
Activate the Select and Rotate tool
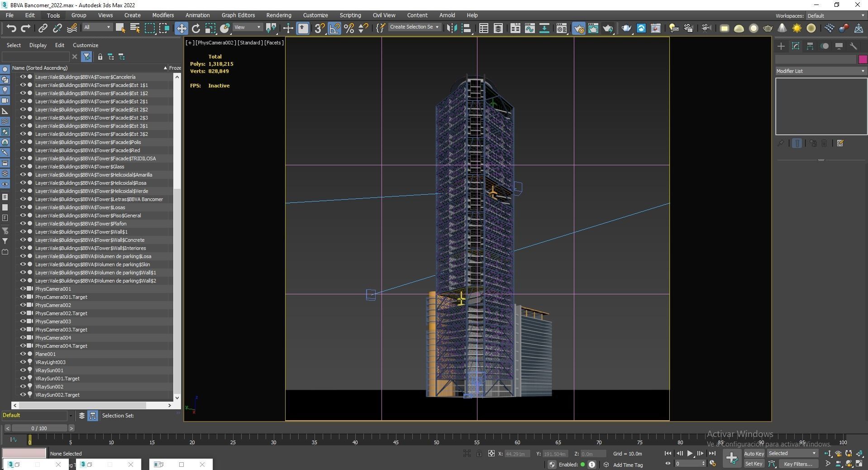196,28
